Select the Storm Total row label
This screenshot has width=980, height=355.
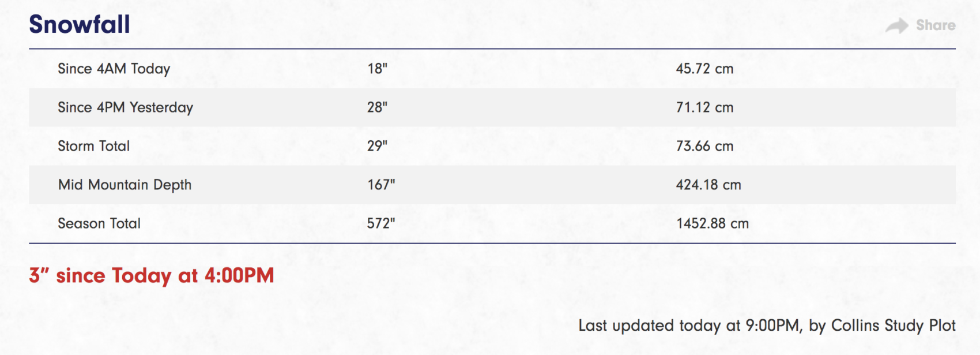click(94, 146)
